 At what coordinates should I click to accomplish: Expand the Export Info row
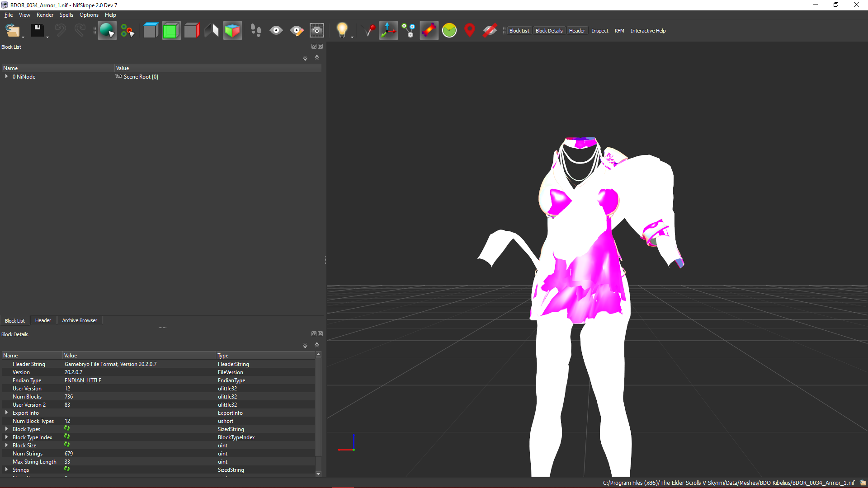6,413
